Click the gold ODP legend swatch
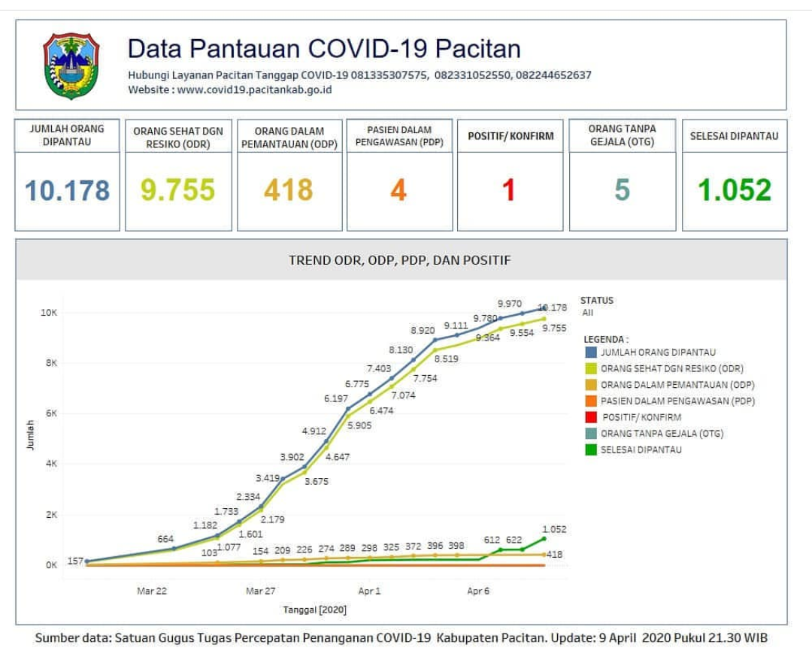 click(x=591, y=385)
